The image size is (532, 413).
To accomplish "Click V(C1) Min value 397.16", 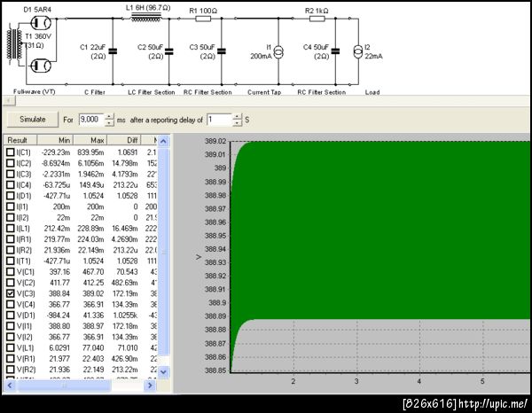I will click(59, 271).
